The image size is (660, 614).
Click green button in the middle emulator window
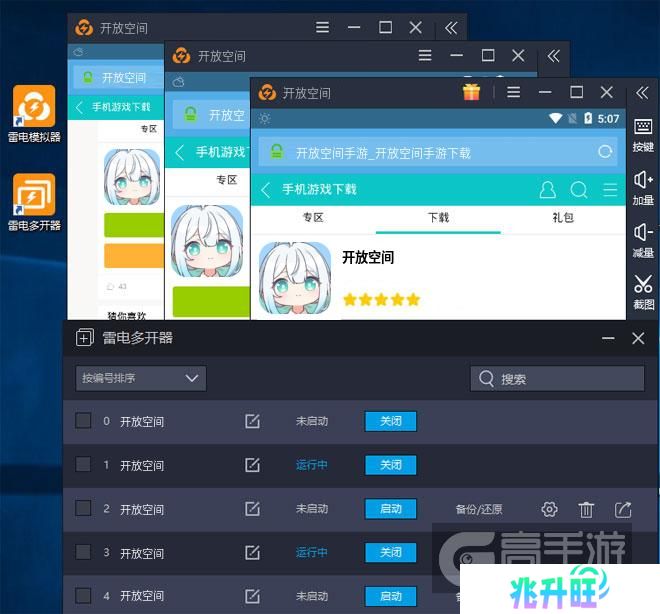click(211, 301)
